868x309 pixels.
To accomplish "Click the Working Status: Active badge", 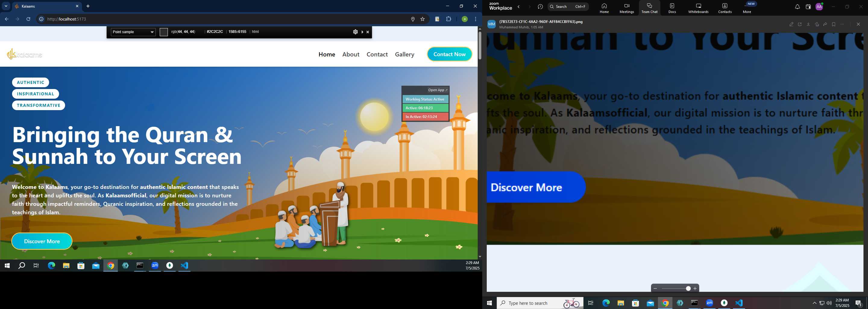I will [425, 99].
